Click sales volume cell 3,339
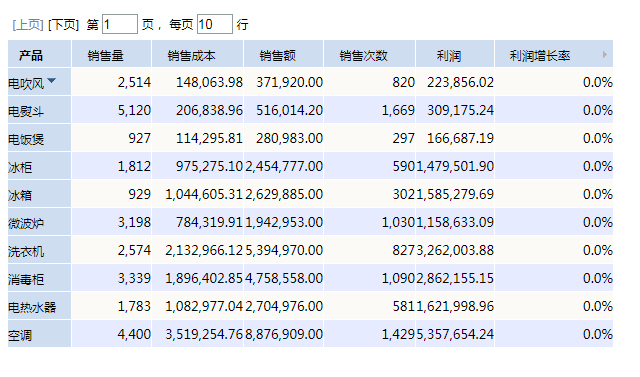Image resolution: width=640 pixels, height=377 pixels. click(x=111, y=278)
